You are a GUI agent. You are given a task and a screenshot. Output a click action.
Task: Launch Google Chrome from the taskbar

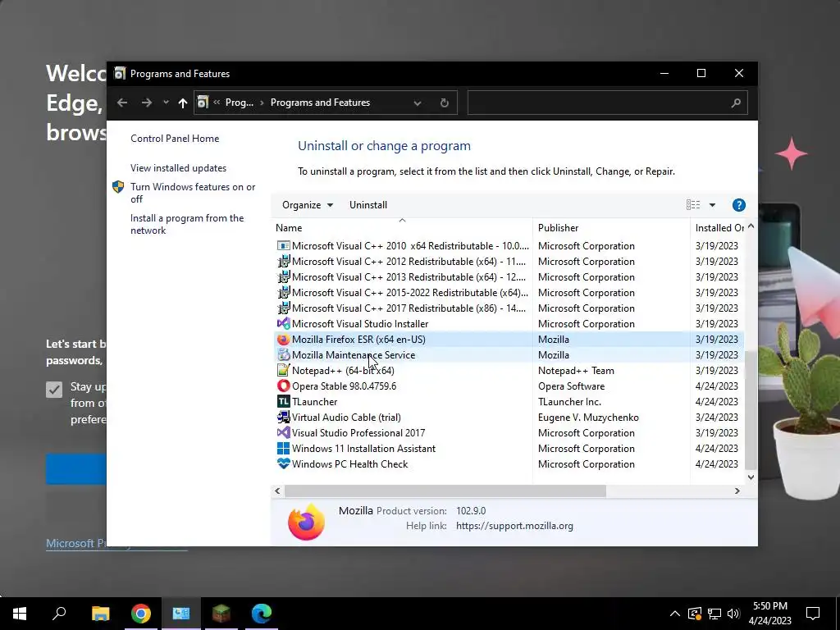pos(141,614)
